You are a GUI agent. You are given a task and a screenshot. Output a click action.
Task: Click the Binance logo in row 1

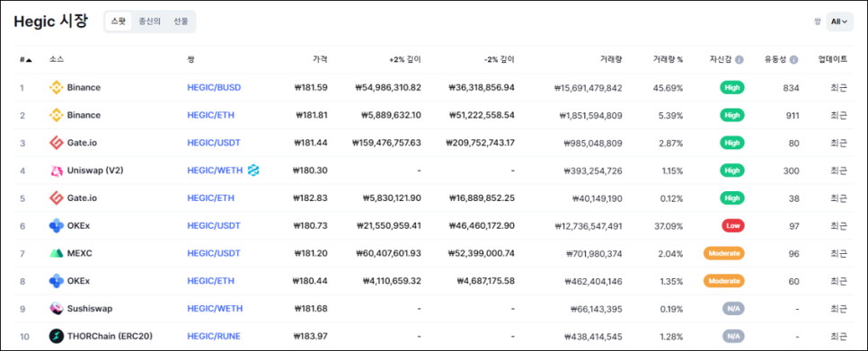point(57,87)
